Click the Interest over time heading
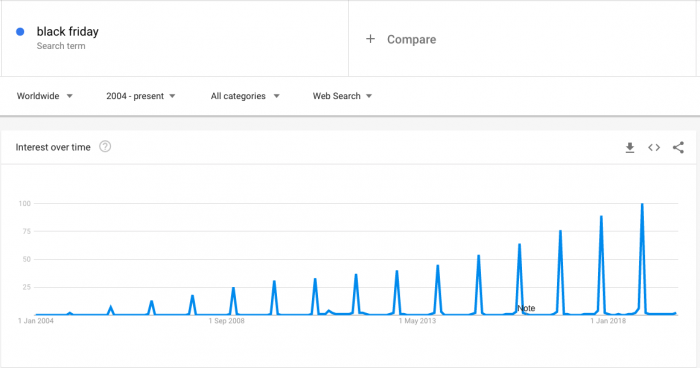700x368 pixels. tap(53, 147)
